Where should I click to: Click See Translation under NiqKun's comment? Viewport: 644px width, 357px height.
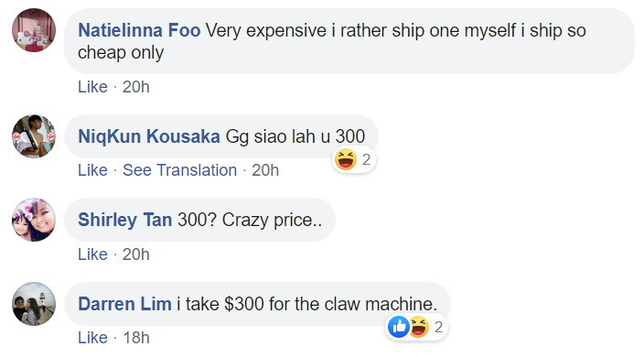point(180,170)
